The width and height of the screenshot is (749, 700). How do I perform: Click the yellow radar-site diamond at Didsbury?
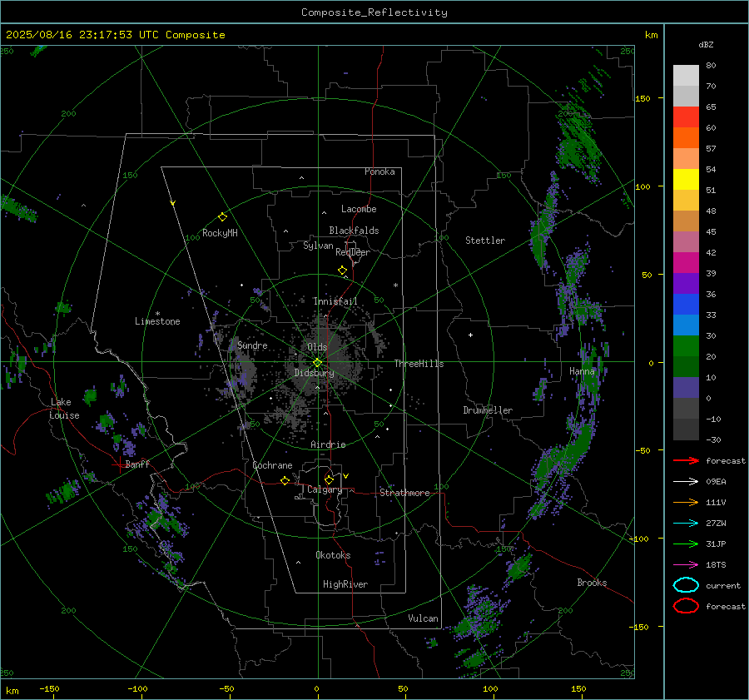tap(318, 363)
